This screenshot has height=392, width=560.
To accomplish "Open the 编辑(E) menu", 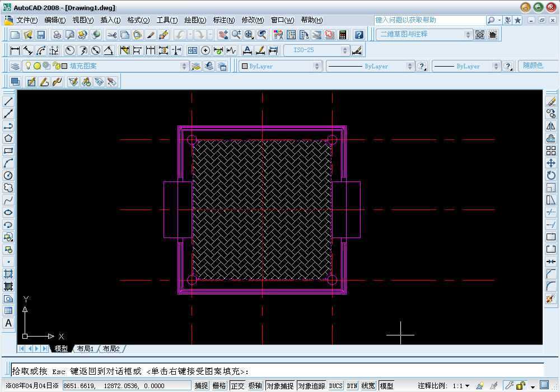I will (55, 20).
